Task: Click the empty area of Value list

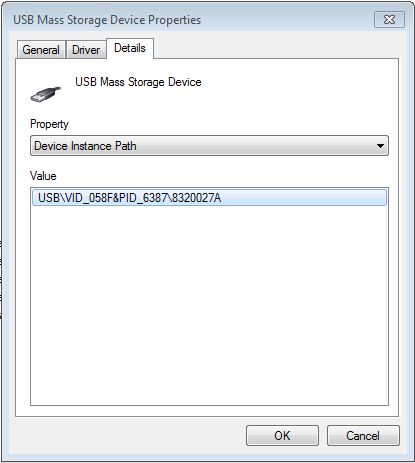Action: tap(209, 305)
